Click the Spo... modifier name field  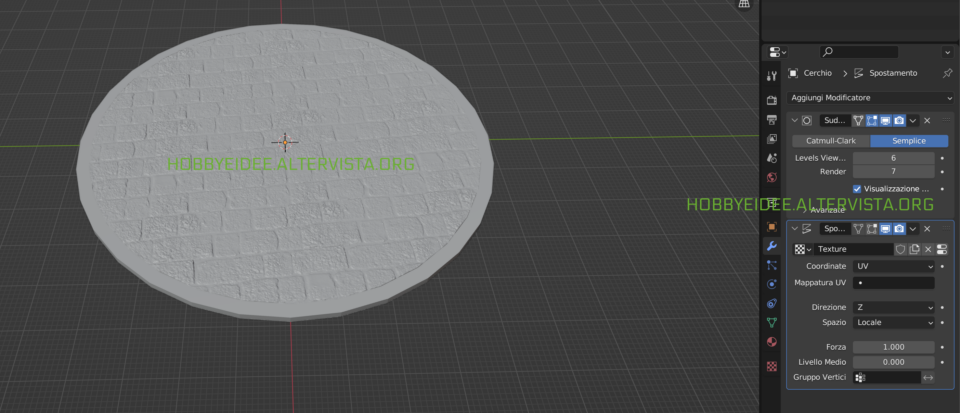click(x=835, y=229)
